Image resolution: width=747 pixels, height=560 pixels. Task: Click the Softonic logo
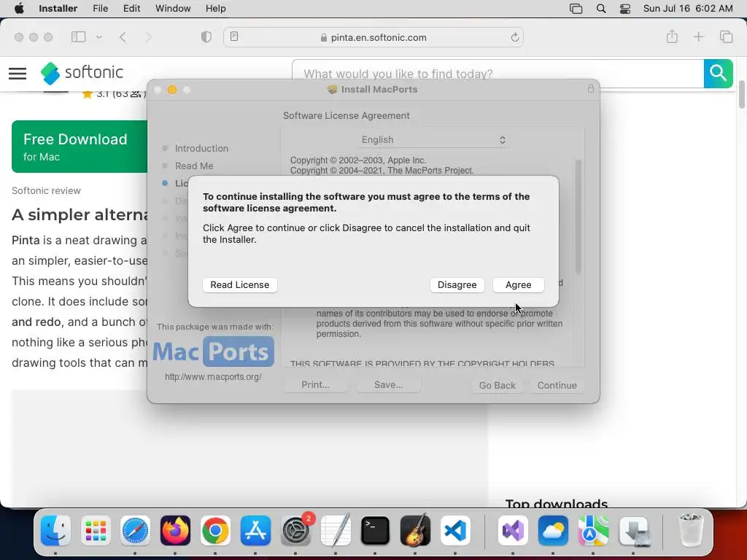[82, 73]
